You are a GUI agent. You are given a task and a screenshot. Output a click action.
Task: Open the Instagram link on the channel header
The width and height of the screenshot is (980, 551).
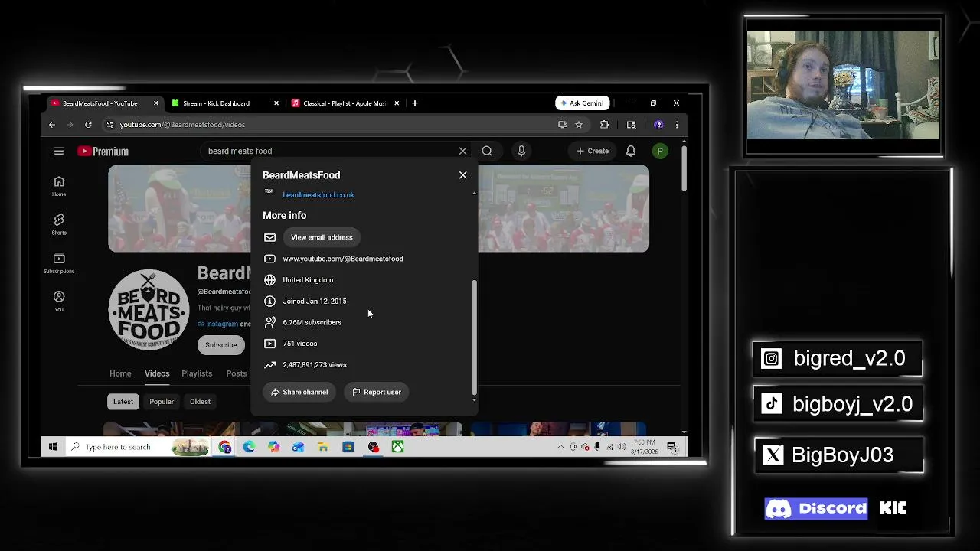(221, 324)
